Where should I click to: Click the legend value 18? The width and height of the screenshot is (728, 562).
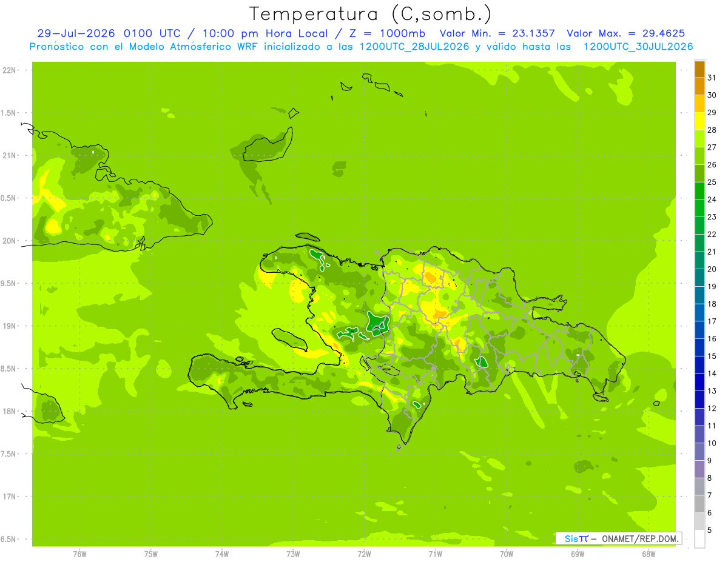712,304
